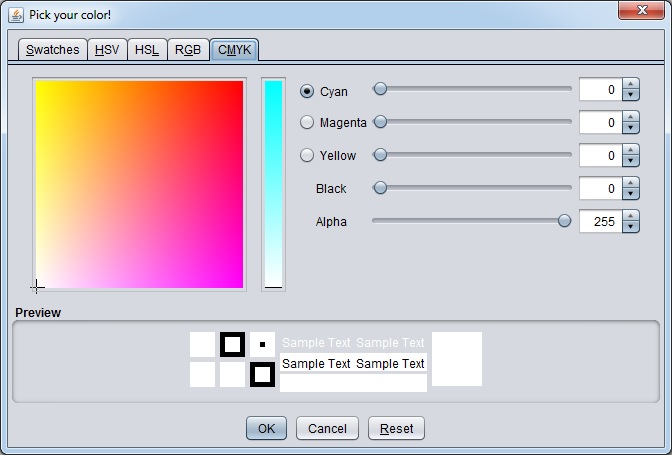Decrease the Alpha value with the down arrow
The height and width of the screenshot is (455, 672).
pyautogui.click(x=630, y=227)
